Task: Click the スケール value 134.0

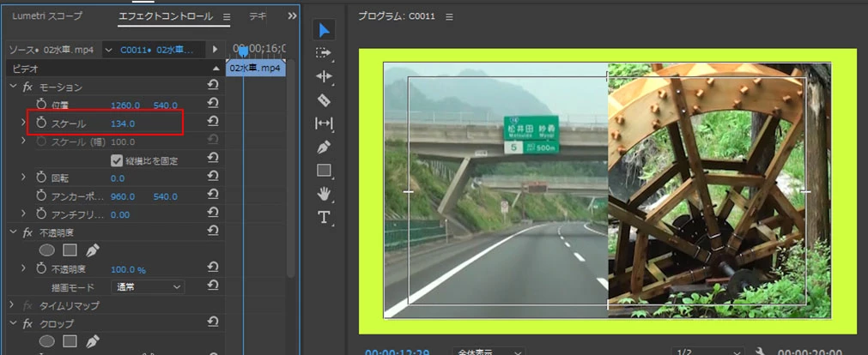Action: (x=123, y=123)
